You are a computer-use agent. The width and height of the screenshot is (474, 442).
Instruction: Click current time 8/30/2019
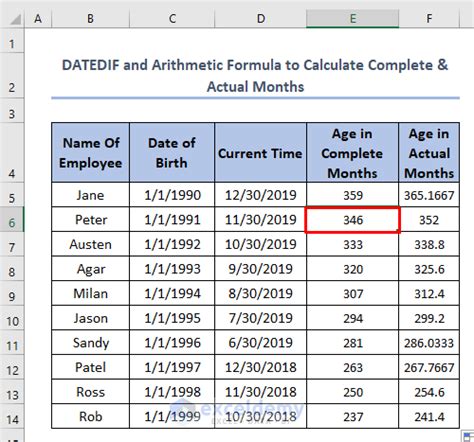tap(261, 293)
